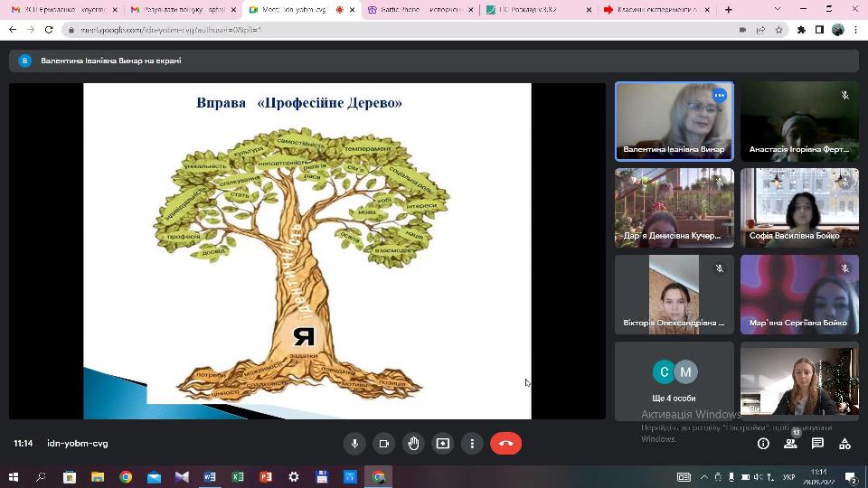This screenshot has height=488, width=868.
Task: Bookmark this page with star icon
Action: 778,30
